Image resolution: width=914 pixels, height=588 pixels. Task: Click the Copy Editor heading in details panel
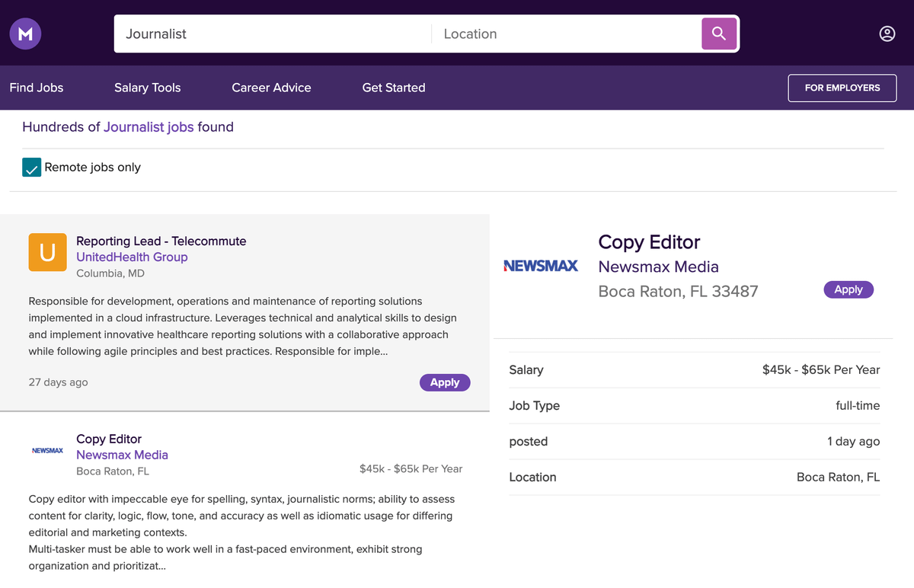click(x=649, y=242)
